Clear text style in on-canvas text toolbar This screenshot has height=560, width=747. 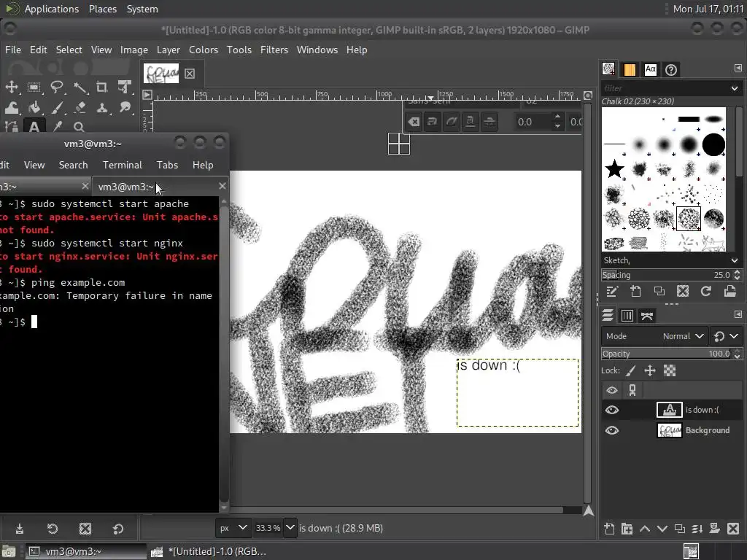pyautogui.click(x=414, y=122)
